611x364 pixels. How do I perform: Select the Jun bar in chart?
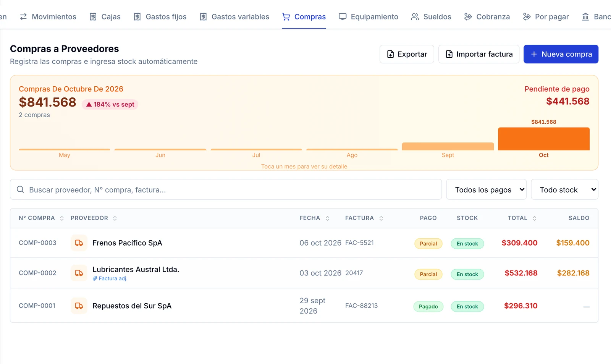tap(160, 149)
